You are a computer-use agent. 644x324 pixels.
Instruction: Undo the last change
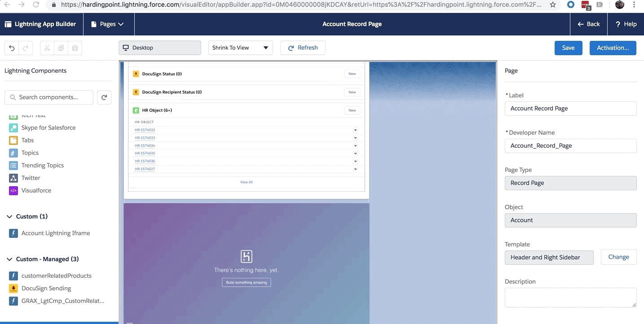coord(12,48)
